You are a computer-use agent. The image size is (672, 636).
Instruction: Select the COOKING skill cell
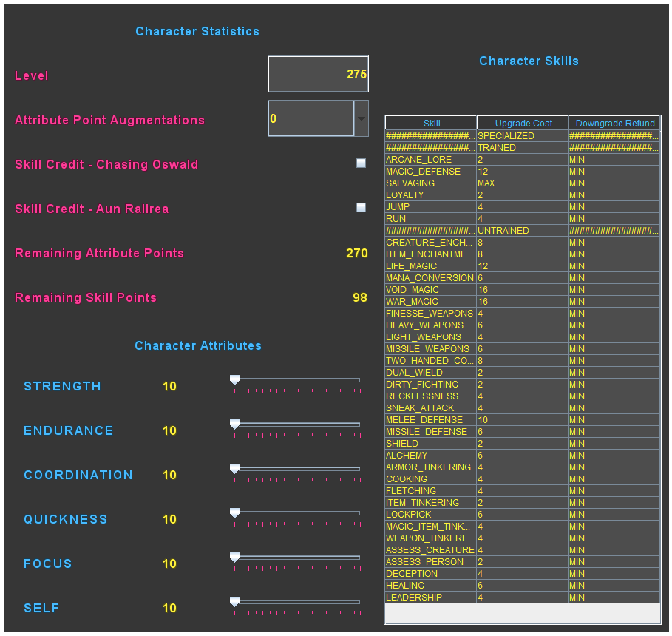431,479
